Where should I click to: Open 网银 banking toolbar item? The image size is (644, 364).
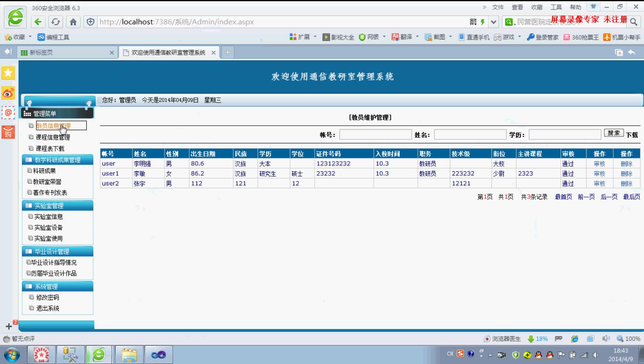tap(369, 37)
